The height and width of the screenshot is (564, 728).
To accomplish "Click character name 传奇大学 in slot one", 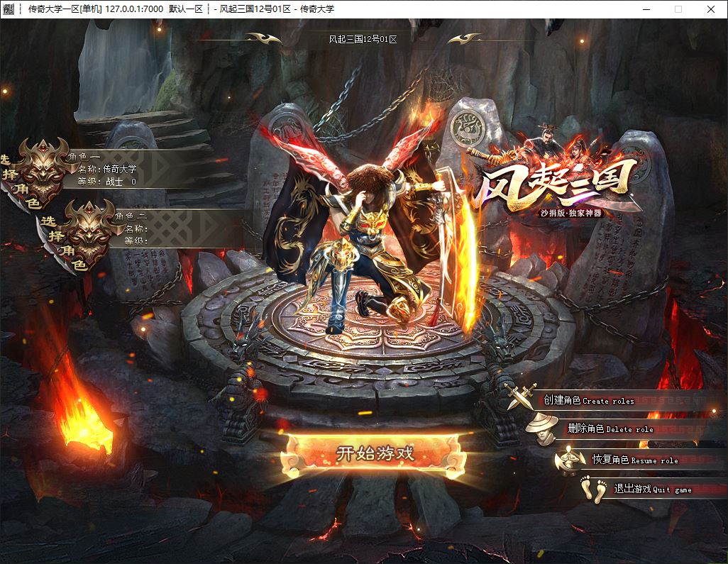I will [x=120, y=169].
